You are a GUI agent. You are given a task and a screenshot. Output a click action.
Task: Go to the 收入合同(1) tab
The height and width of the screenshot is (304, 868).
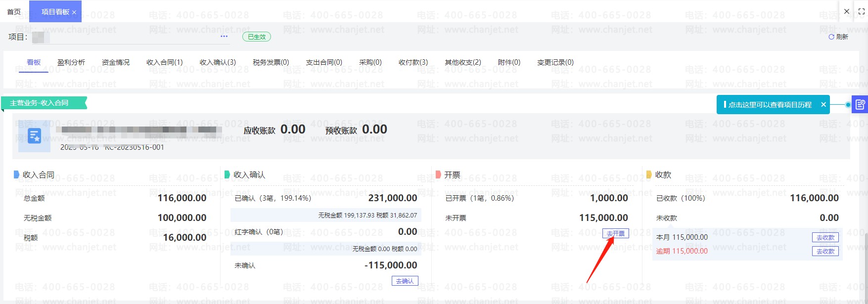(x=165, y=62)
